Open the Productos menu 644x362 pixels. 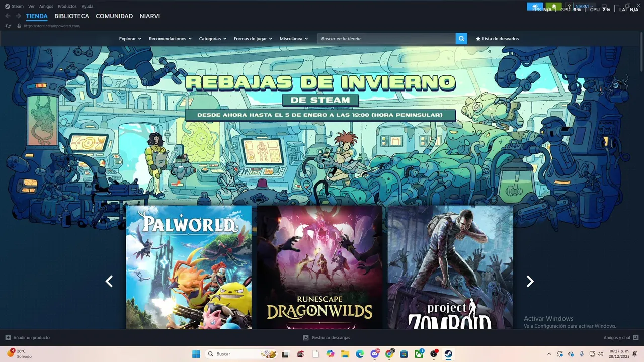67,6
